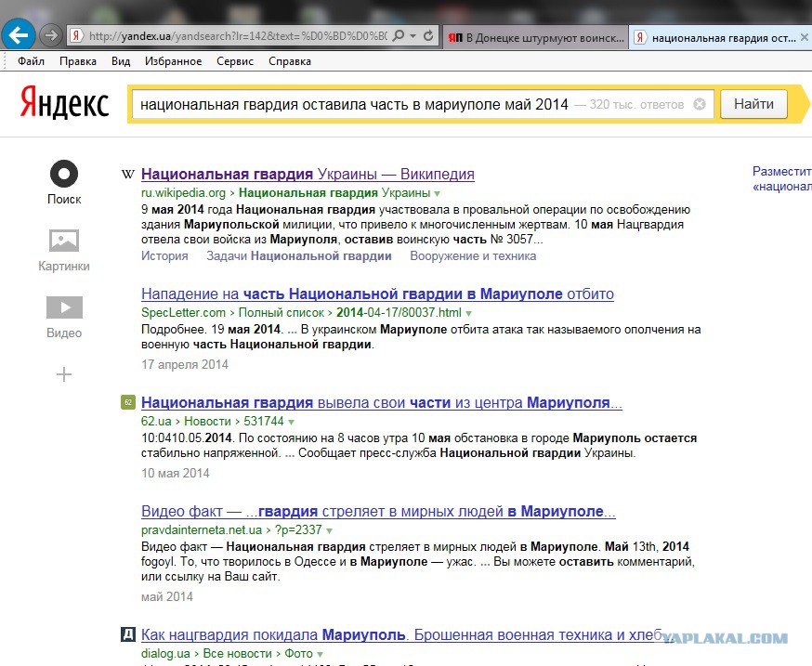Open История sitelink

click(164, 255)
